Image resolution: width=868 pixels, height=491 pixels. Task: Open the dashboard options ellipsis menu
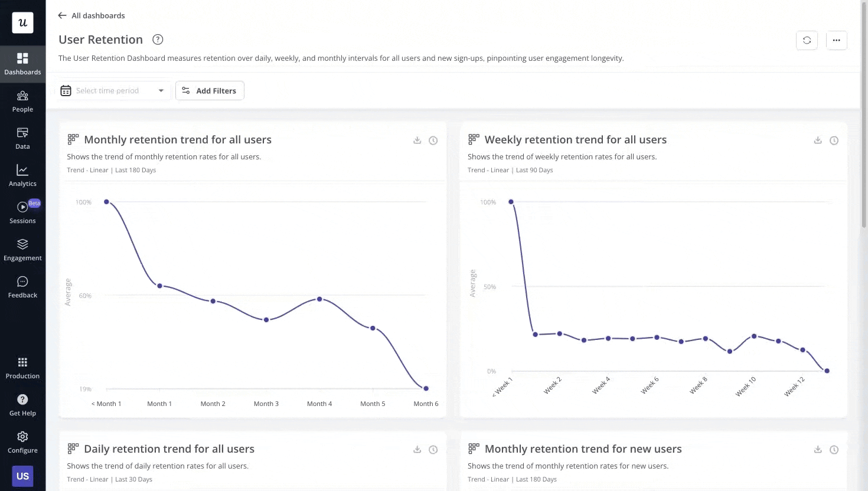coord(837,40)
